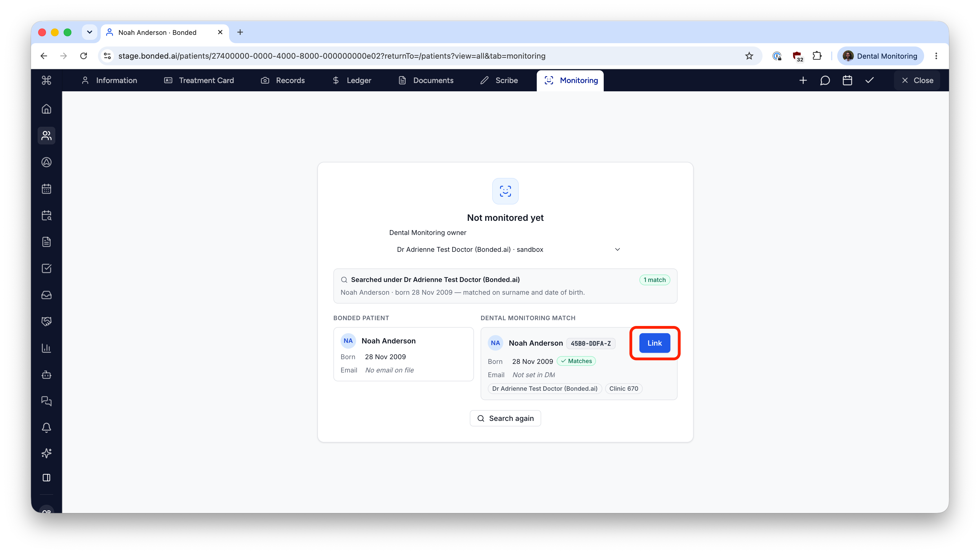980x554 pixels.
Task: Link the Noah Anderson Dental Monitoring match
Action: [x=655, y=343]
